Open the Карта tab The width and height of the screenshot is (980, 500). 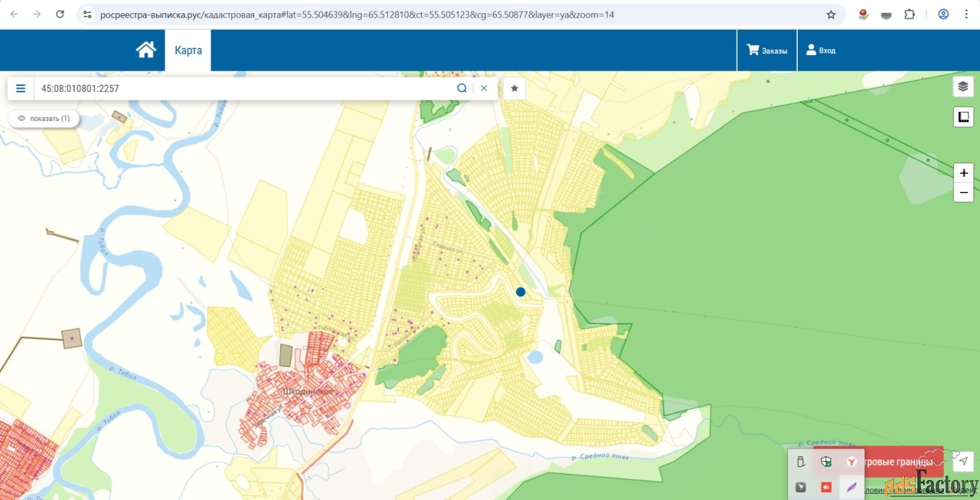coord(188,51)
